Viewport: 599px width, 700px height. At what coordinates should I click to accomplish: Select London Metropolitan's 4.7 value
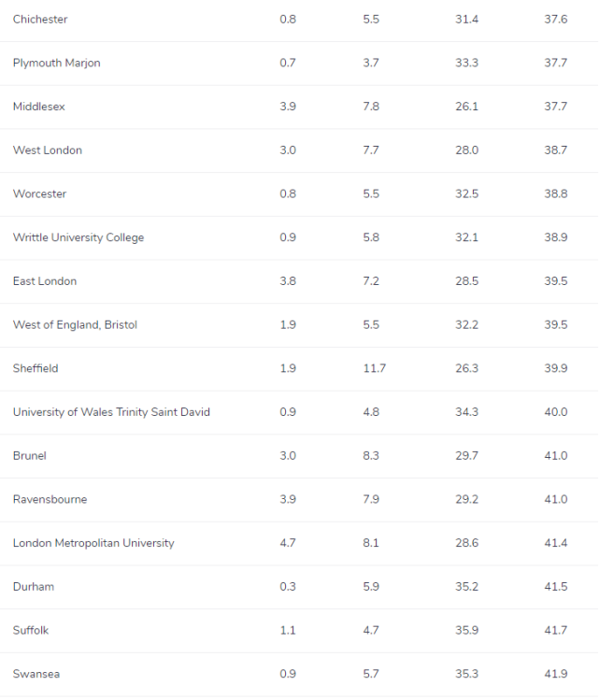pyautogui.click(x=288, y=543)
